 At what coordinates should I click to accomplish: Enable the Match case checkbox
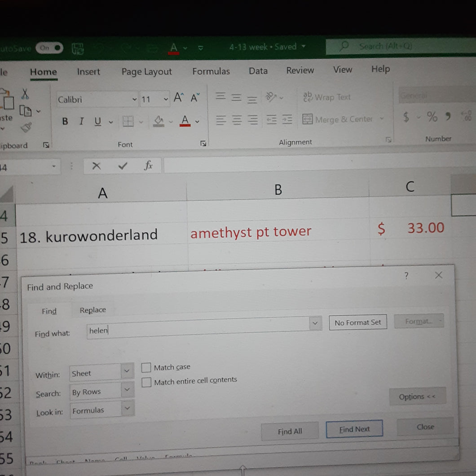[x=146, y=368]
